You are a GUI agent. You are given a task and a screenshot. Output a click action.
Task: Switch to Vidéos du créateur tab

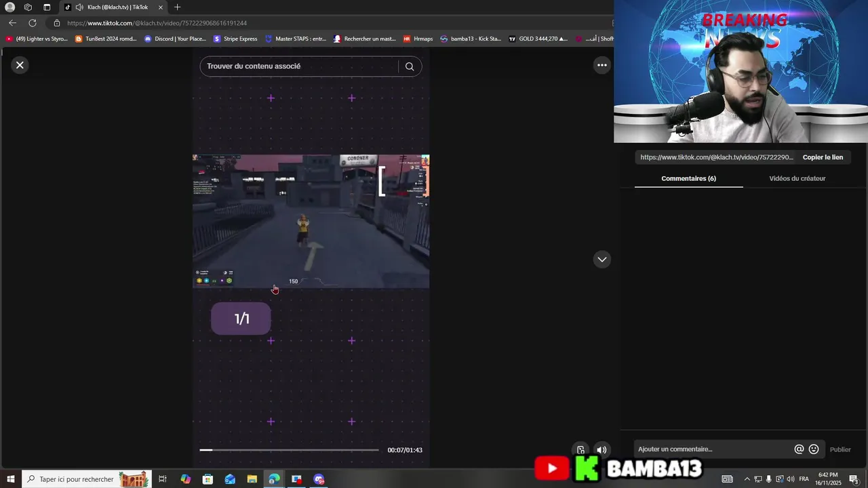pos(797,178)
